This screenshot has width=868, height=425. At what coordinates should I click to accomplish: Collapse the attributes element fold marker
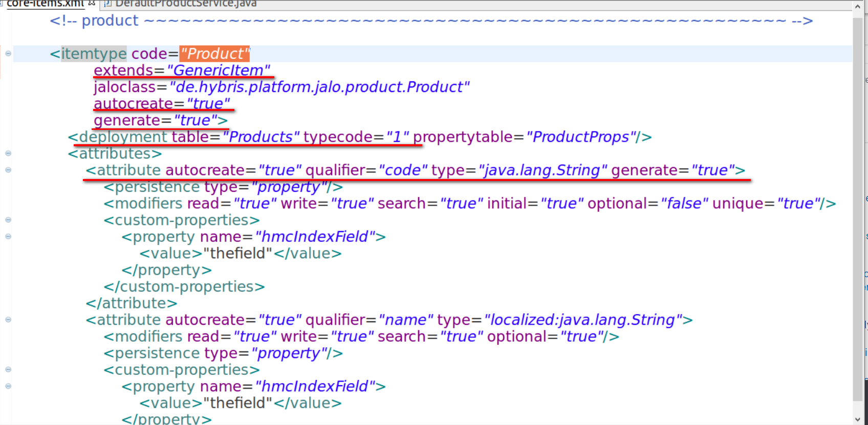(8, 153)
